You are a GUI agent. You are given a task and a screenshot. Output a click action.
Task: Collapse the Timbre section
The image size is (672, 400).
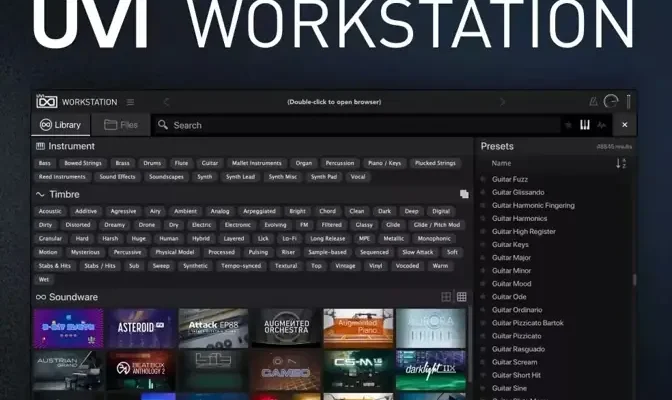click(40, 194)
